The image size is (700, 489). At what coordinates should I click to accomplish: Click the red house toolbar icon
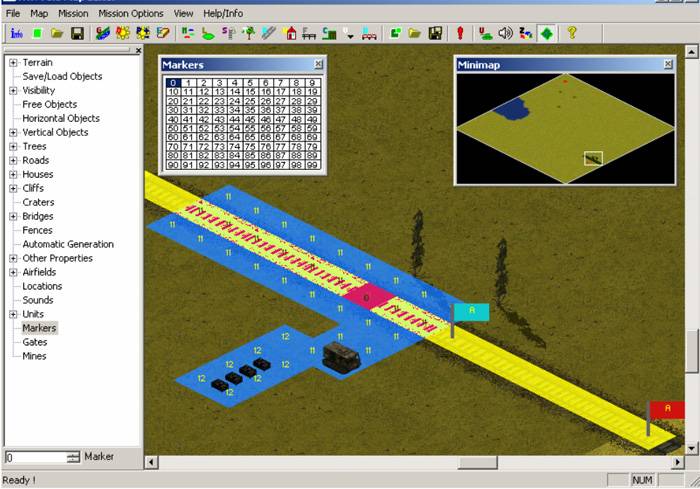pyautogui.click(x=291, y=33)
